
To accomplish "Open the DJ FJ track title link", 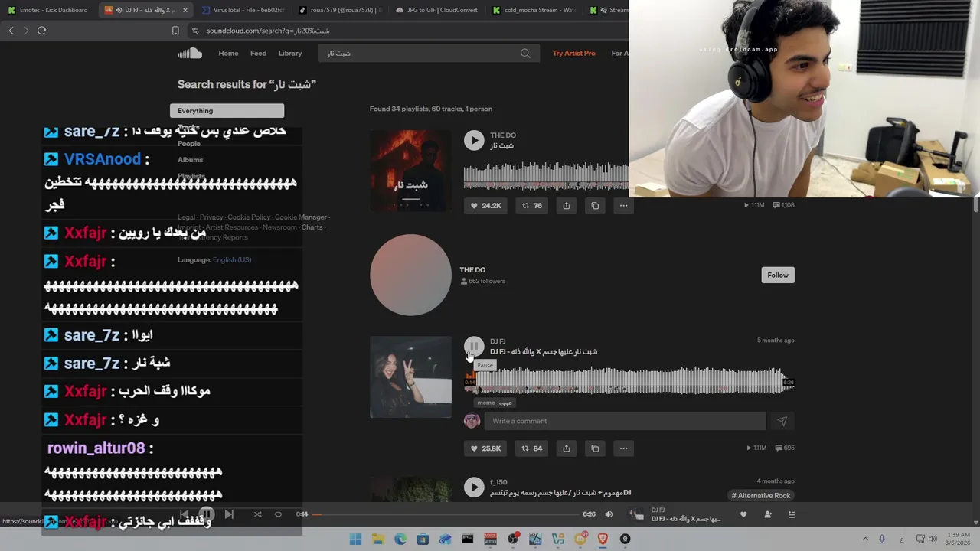I will (x=544, y=351).
